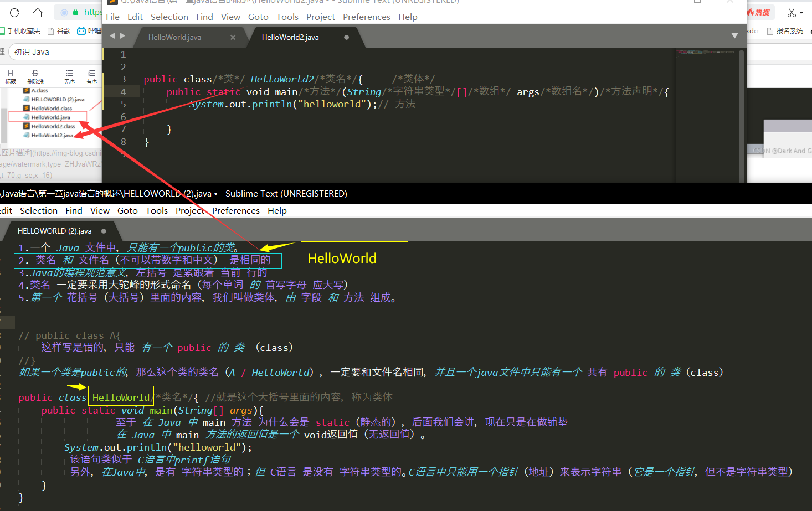This screenshot has height=511, width=812.
Task: Select A.class in the file list
Action: click(36, 90)
